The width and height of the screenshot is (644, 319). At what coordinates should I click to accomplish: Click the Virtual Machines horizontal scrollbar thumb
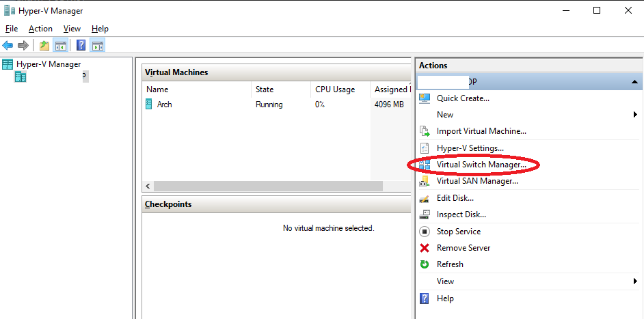tap(268, 186)
